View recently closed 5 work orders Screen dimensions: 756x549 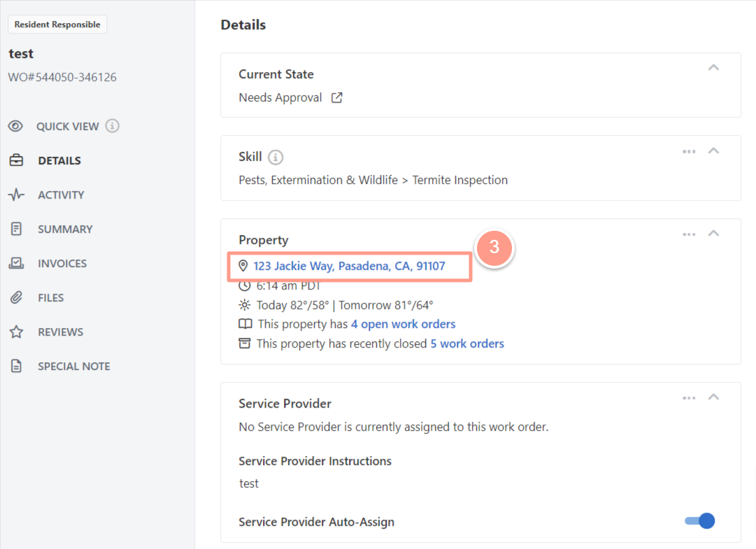pyautogui.click(x=467, y=343)
